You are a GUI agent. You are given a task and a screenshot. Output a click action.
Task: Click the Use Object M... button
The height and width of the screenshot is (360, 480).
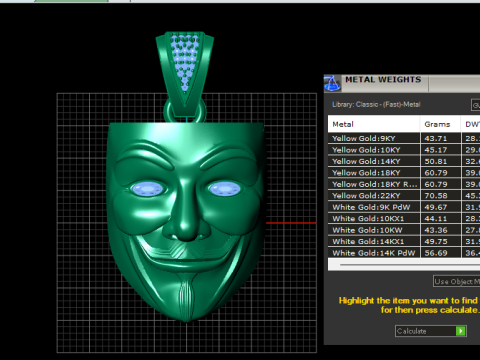click(457, 281)
